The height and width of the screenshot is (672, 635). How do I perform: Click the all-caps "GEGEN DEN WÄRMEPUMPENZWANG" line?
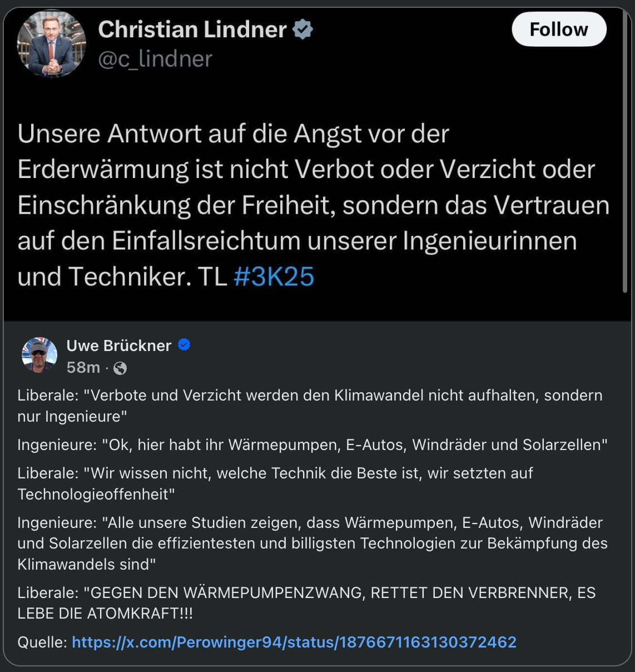pyautogui.click(x=306, y=602)
